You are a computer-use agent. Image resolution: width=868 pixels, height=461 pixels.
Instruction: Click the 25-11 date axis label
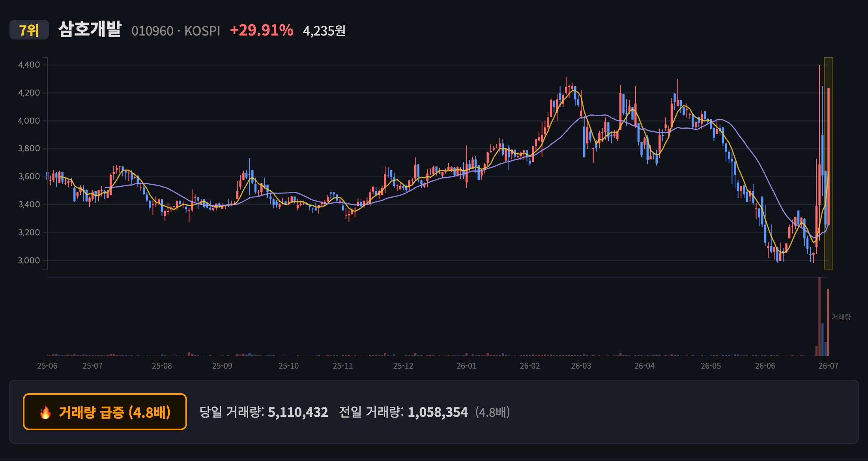coord(343,366)
